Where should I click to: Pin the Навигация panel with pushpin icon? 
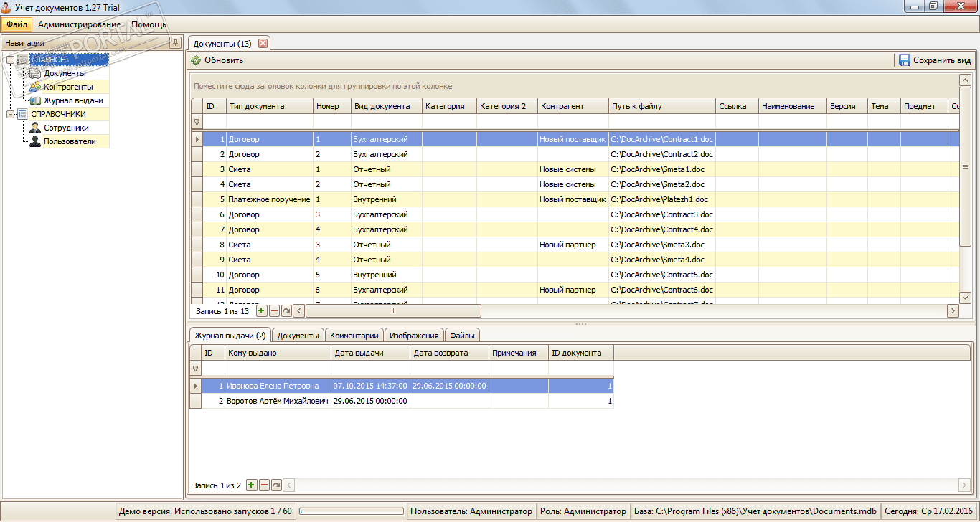click(x=174, y=43)
